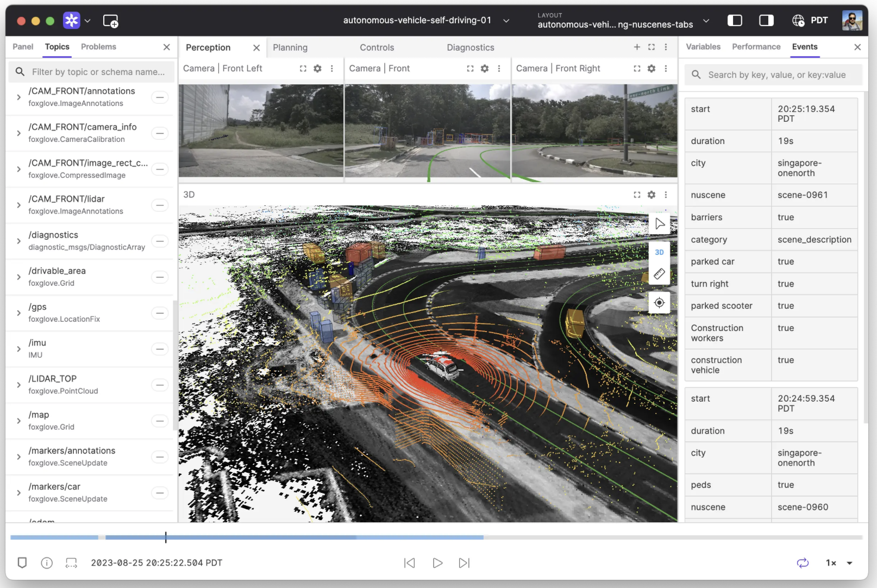The image size is (877, 588).
Task: Open settings gear for Camera Front panel
Action: pyautogui.click(x=485, y=68)
